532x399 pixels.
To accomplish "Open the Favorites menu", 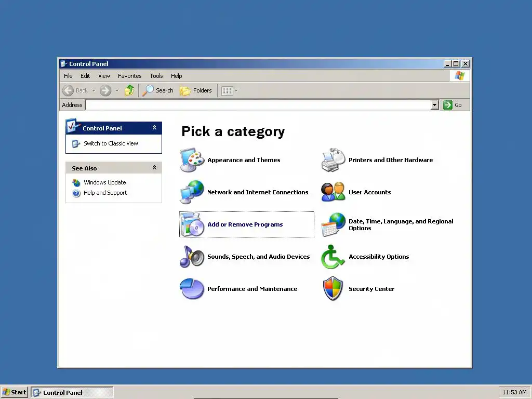I will [x=129, y=76].
